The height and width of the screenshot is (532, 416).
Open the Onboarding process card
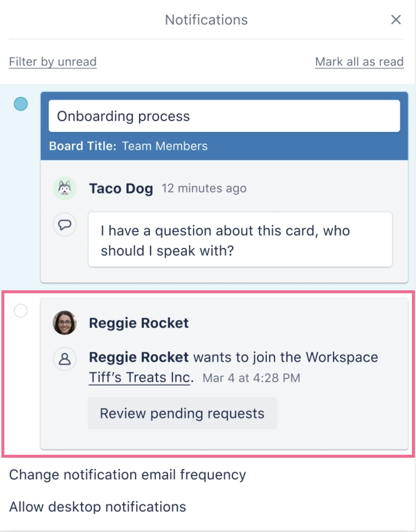[x=224, y=116]
